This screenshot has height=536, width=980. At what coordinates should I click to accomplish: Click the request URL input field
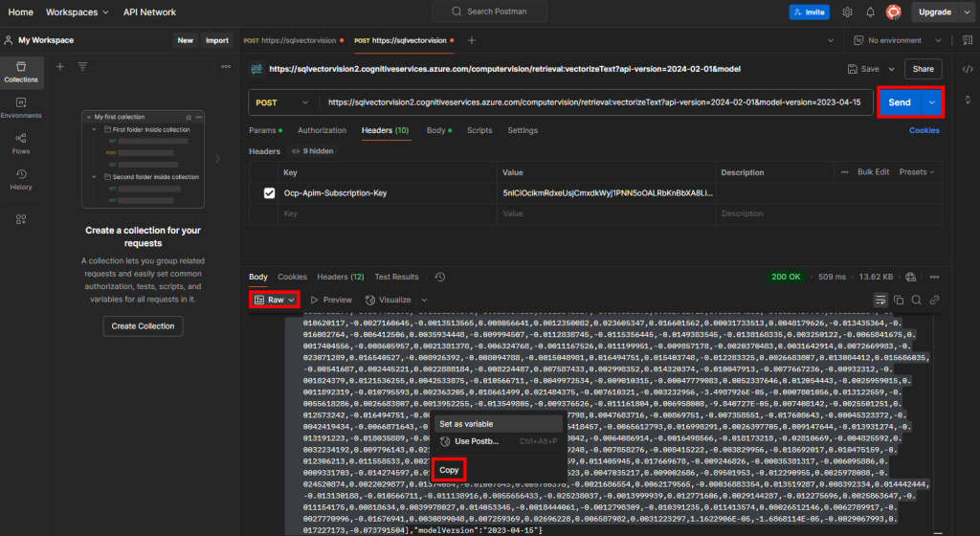(596, 102)
